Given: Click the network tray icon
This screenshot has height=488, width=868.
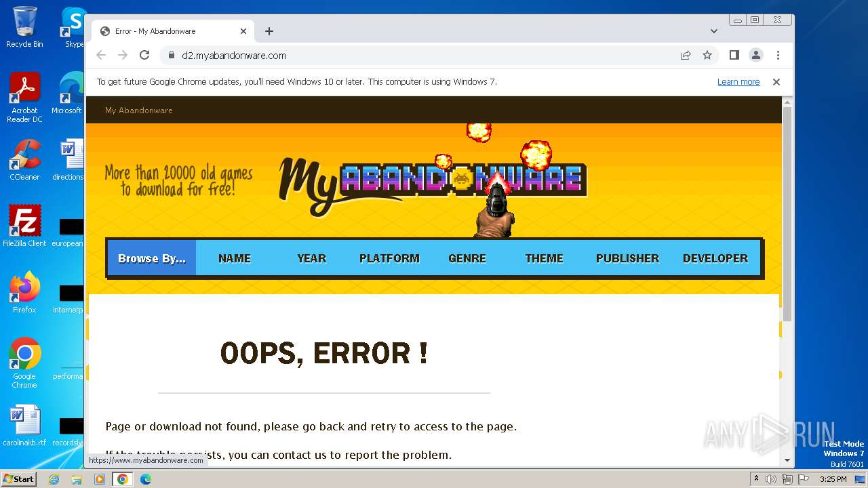Looking at the screenshot, I should click(x=787, y=479).
